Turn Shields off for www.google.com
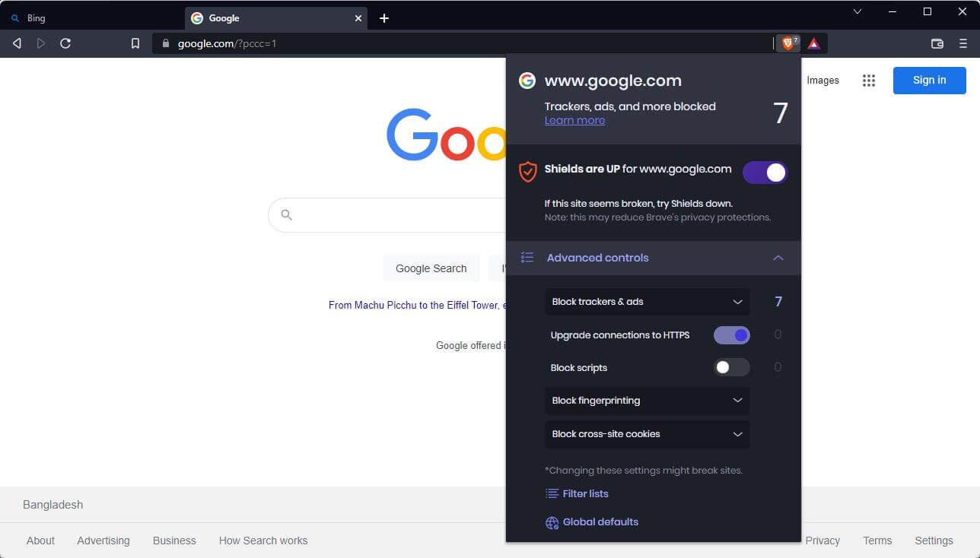Viewport: 980px width, 558px height. [765, 173]
